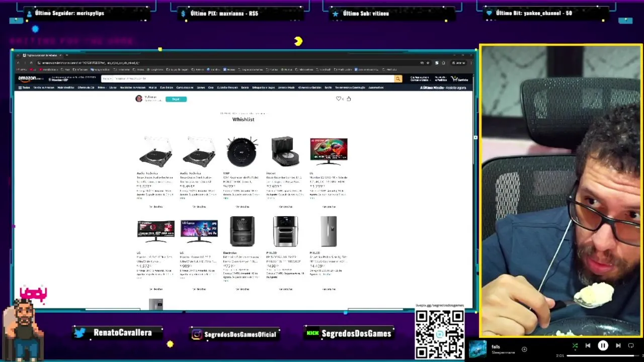Open Ofertas do Dia nav item

pyautogui.click(x=86, y=87)
